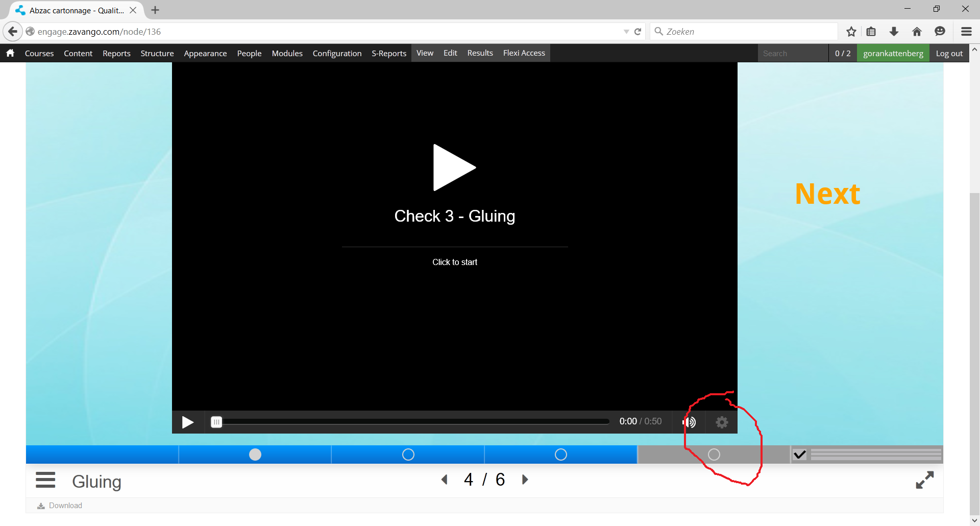Switch to the View tab
The width and height of the screenshot is (980, 526).
point(425,53)
